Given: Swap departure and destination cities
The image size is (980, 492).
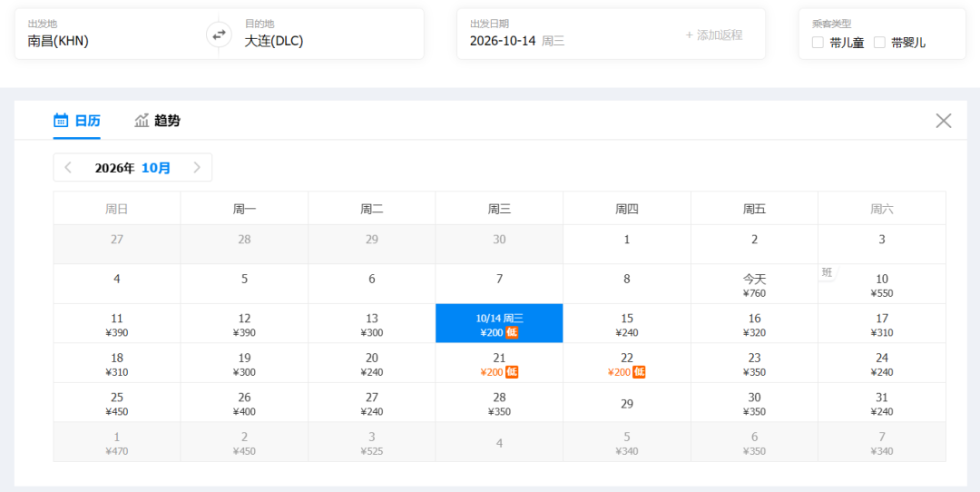Looking at the screenshot, I should point(219,35).
